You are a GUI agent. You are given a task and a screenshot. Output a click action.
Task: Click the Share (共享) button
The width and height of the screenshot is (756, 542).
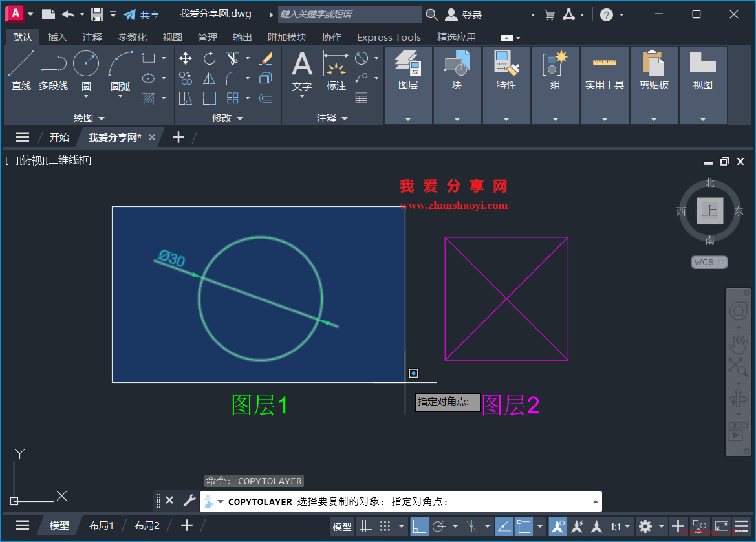coord(142,15)
